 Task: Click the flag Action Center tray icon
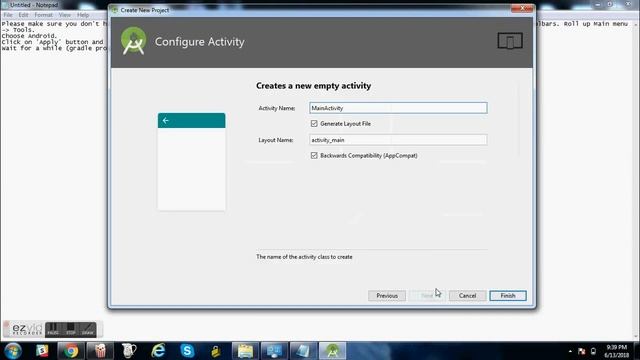tap(582, 351)
